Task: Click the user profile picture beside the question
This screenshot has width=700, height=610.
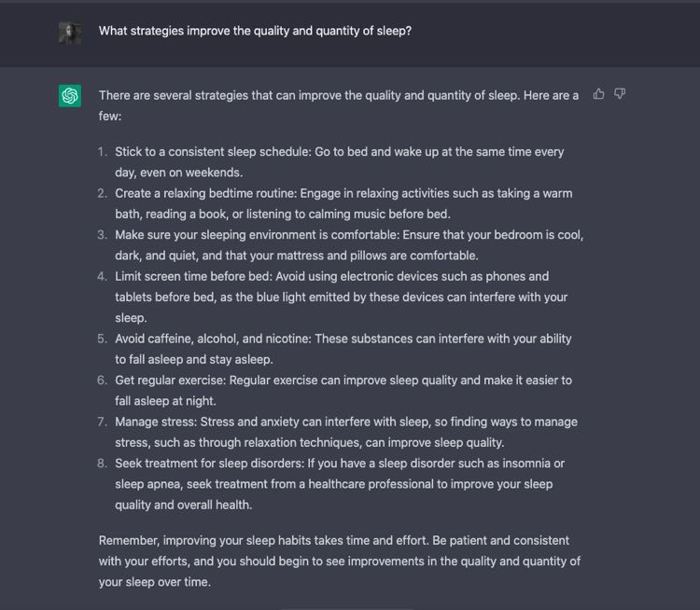Action: [x=70, y=33]
